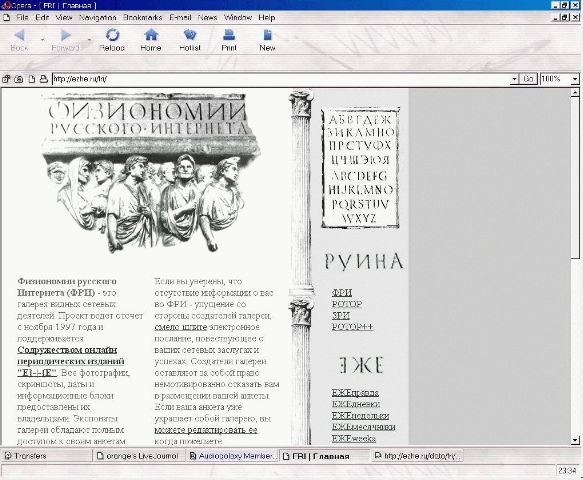Expand the Forward history dropdown arrow

pos(89,39)
